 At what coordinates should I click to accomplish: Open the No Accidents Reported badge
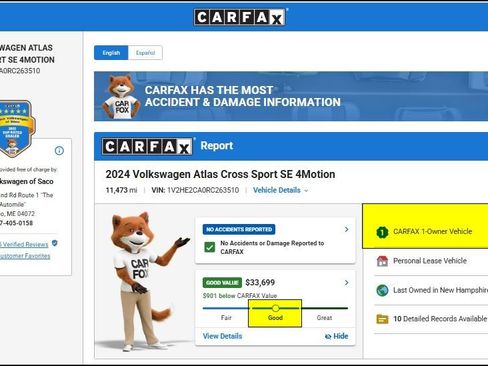tap(239, 229)
